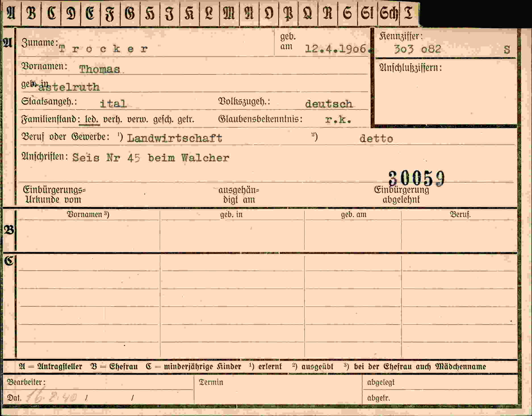The width and height of the screenshot is (532, 416).
Task: Click the "Anschriften:" label
Action: [45, 156]
